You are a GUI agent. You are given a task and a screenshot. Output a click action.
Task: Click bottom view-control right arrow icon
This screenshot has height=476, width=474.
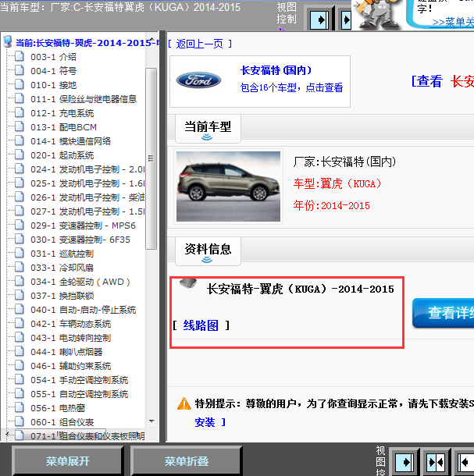coord(405,463)
